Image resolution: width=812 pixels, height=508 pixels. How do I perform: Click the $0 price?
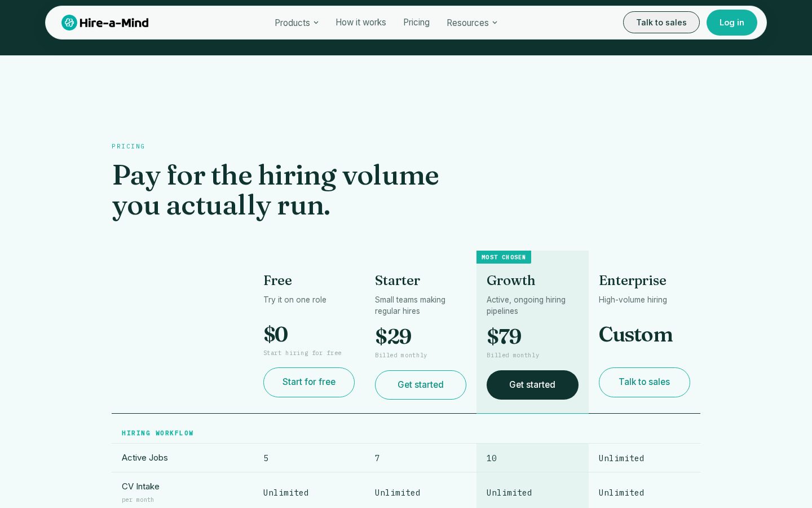pyautogui.click(x=276, y=335)
